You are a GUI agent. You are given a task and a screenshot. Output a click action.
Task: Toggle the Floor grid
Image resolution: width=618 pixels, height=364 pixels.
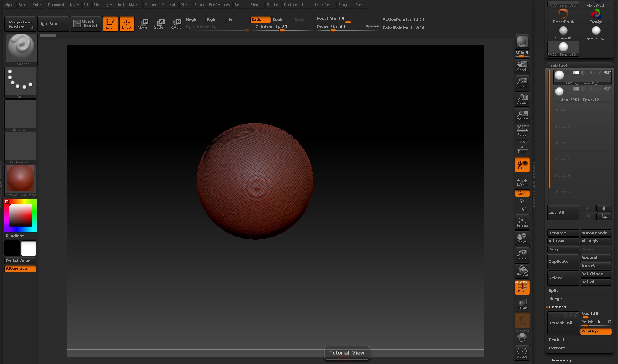(522, 148)
